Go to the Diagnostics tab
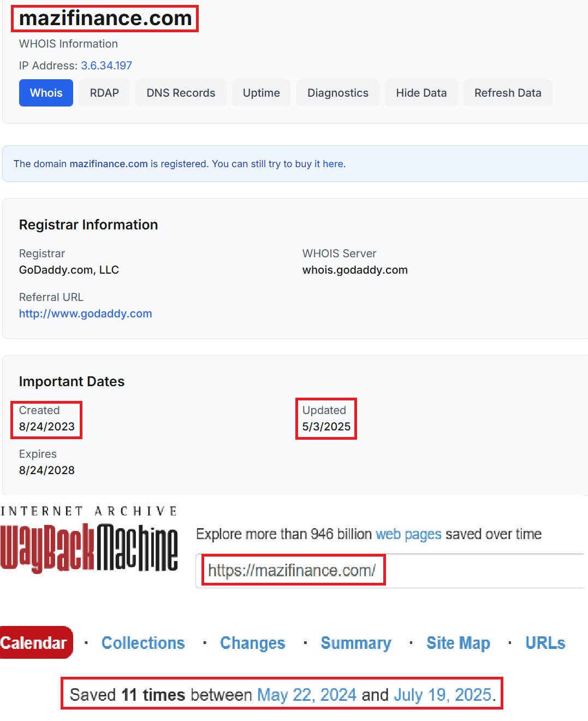The image size is (588, 721). pos(337,93)
